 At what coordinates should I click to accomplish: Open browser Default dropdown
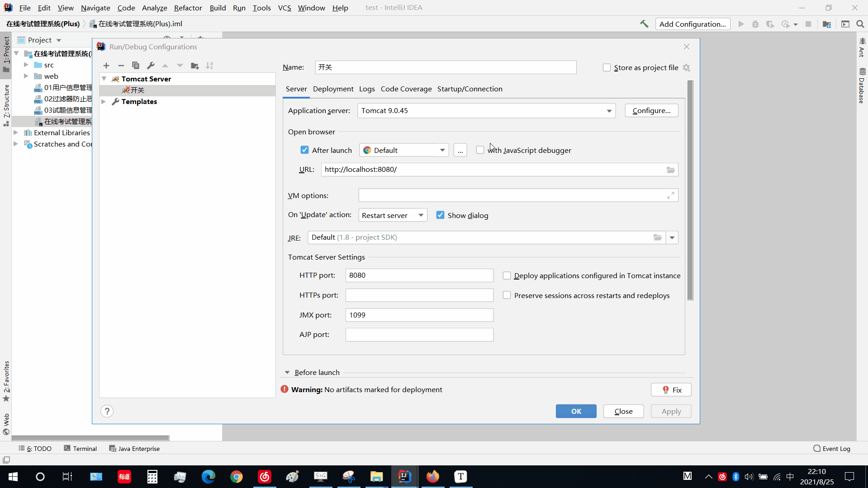(x=404, y=150)
